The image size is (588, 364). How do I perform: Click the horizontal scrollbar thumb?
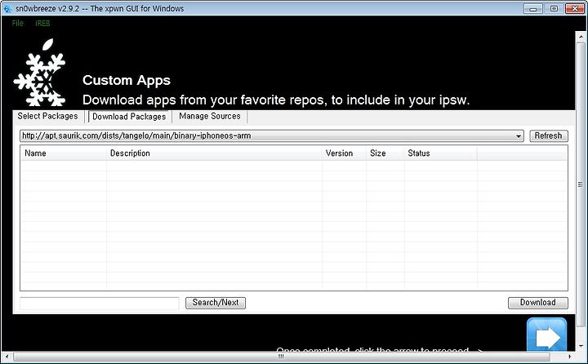[x=281, y=357]
